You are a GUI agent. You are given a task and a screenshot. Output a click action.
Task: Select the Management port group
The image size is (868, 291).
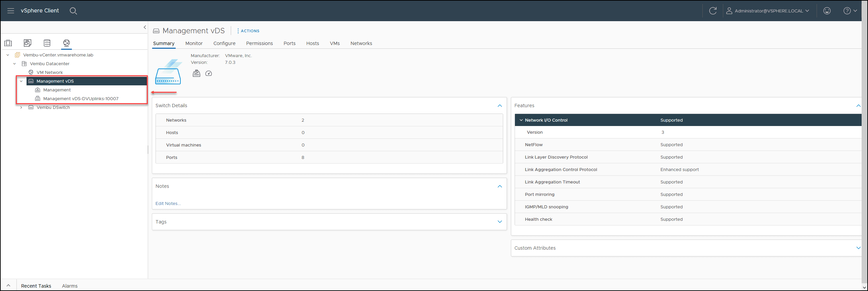(x=57, y=90)
